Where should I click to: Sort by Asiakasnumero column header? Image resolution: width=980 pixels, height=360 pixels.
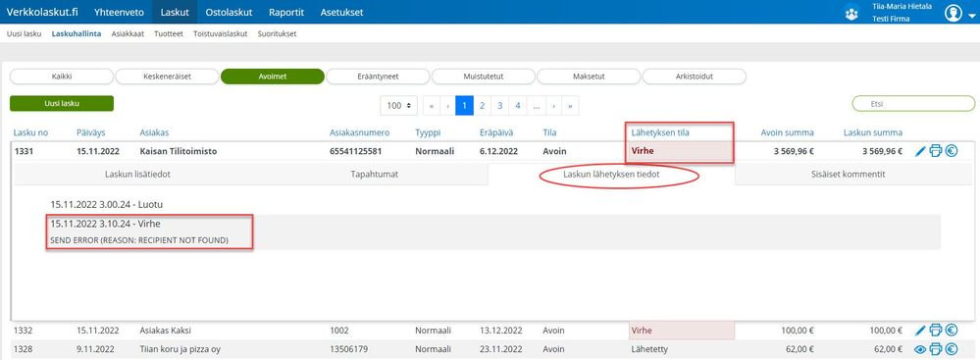[359, 132]
